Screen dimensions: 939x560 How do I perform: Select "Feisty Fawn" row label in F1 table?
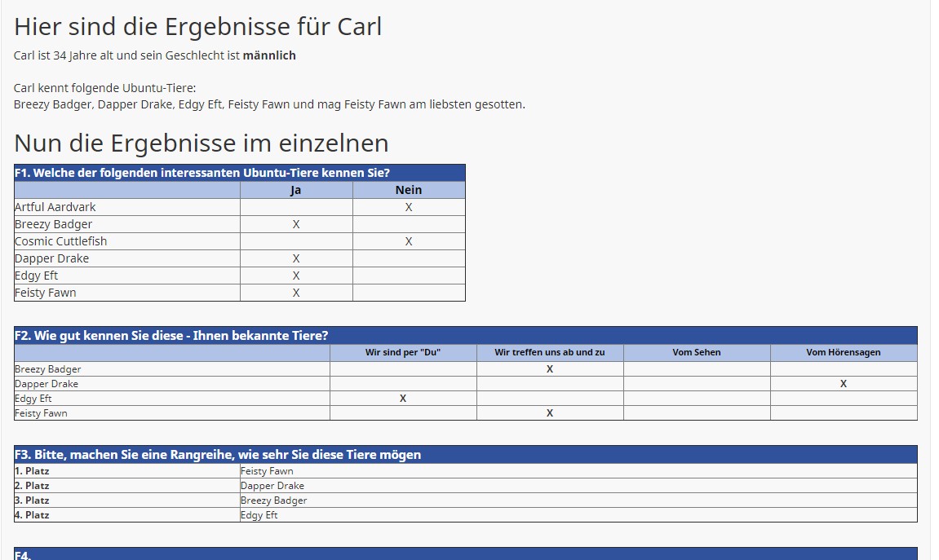coord(45,293)
